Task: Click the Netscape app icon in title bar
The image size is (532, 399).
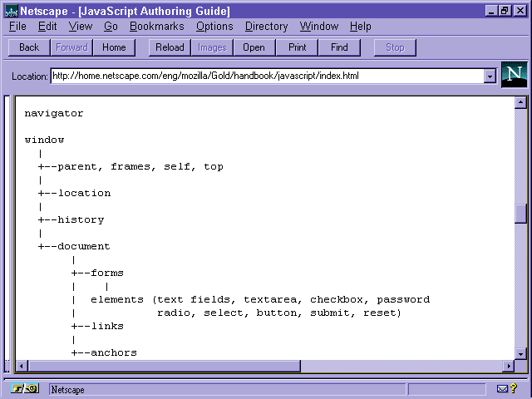Action: [11, 11]
